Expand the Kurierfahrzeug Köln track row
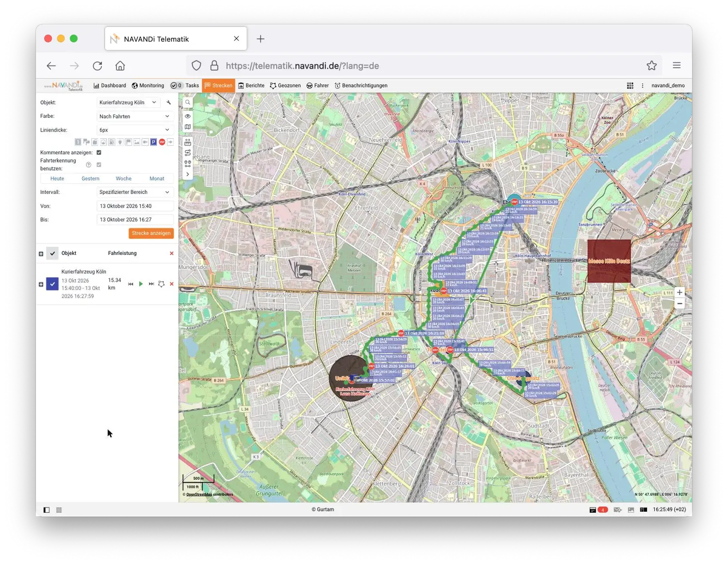 (41, 285)
